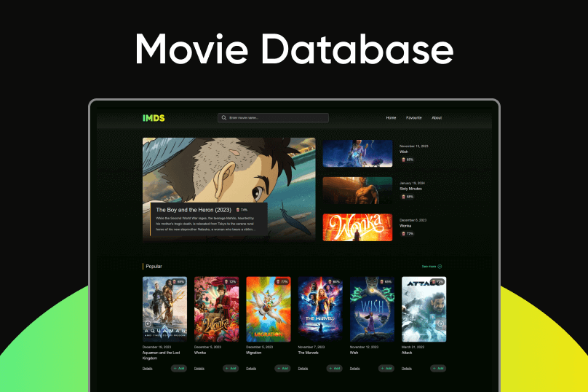Screen dimensions: 588x392
Task: Click the Migration title text
Action: pyautogui.click(x=254, y=353)
